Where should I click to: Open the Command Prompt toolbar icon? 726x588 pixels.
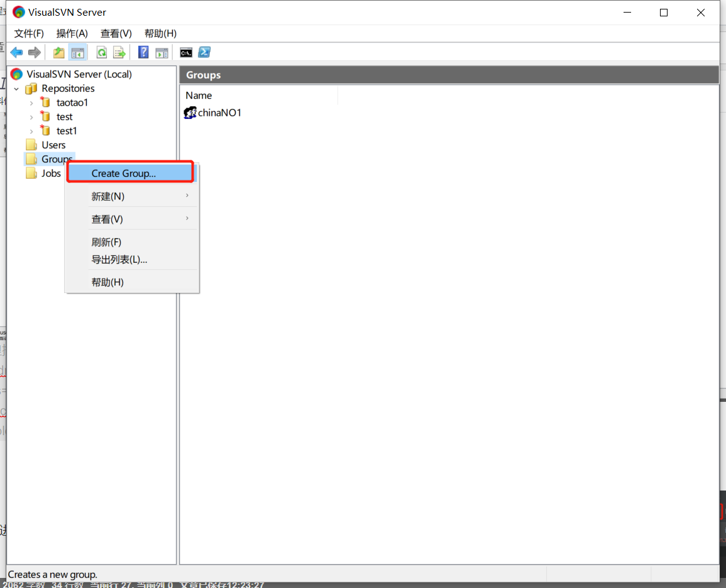point(186,53)
